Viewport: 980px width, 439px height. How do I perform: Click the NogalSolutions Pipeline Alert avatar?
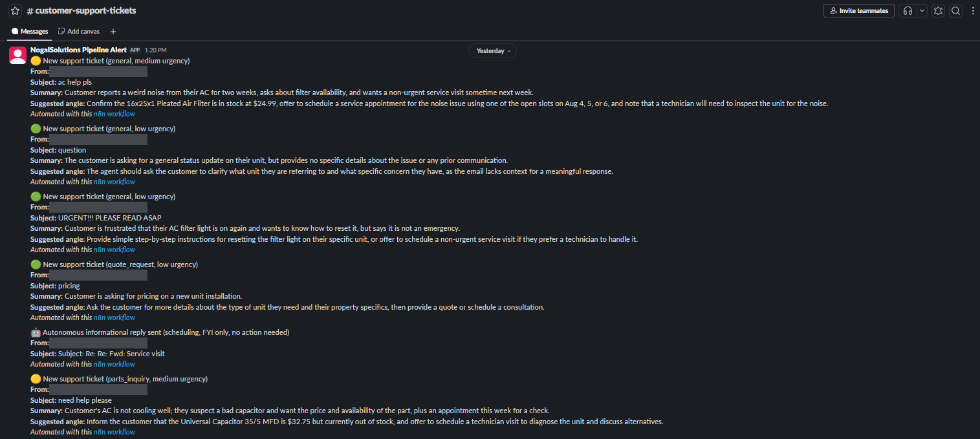pyautogui.click(x=17, y=55)
